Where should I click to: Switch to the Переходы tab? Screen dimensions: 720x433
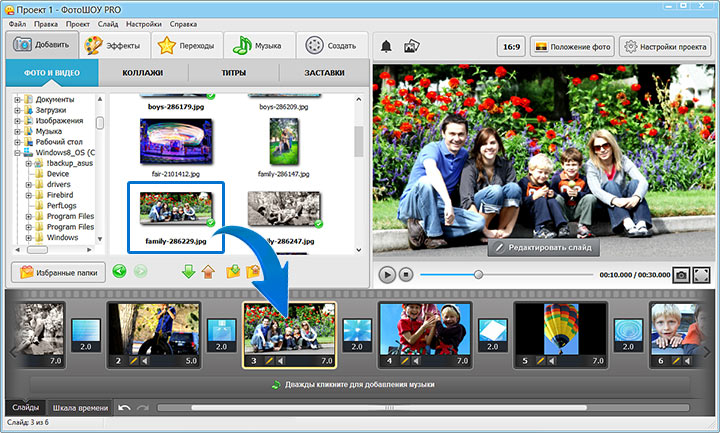(187, 46)
